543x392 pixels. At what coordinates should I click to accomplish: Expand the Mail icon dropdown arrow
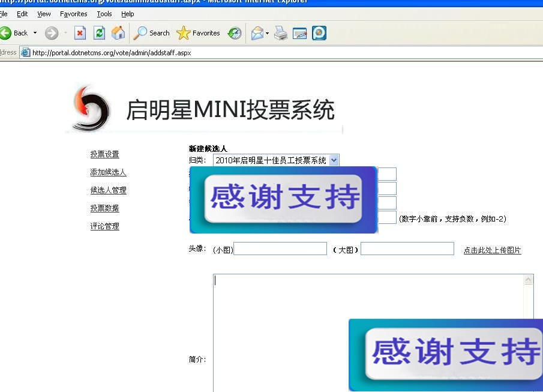[x=268, y=33]
